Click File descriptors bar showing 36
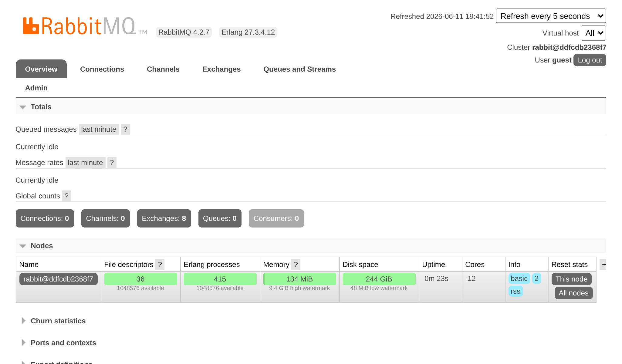This screenshot has height=364, width=622. 141,279
